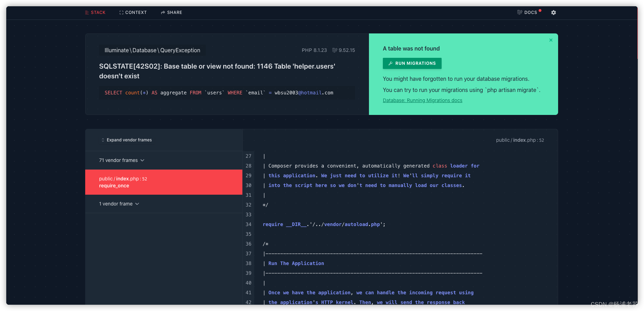Switch to the CONTEXT tab
644x311 pixels.
pyautogui.click(x=133, y=13)
